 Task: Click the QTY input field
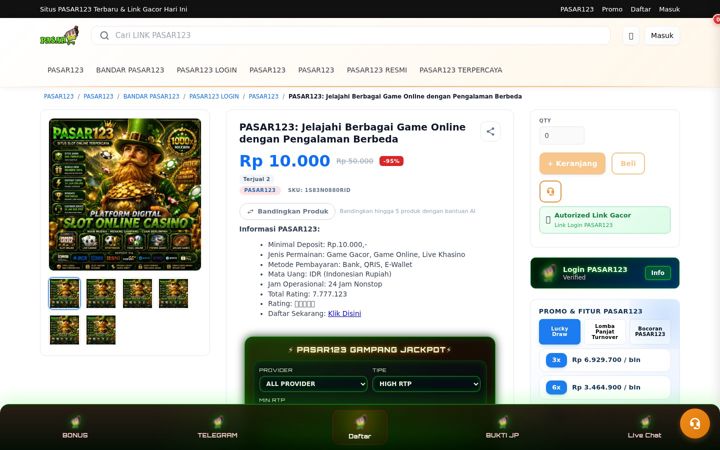[x=562, y=135]
